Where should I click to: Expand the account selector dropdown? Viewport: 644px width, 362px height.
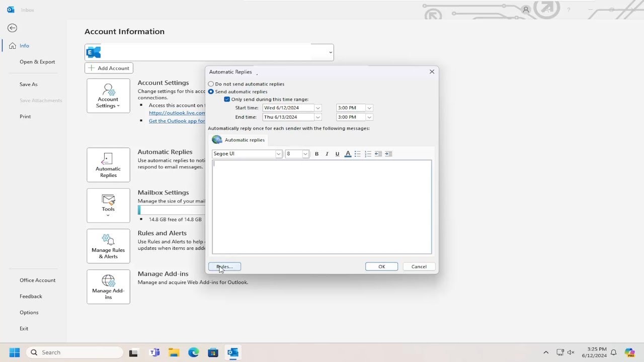pos(331,52)
